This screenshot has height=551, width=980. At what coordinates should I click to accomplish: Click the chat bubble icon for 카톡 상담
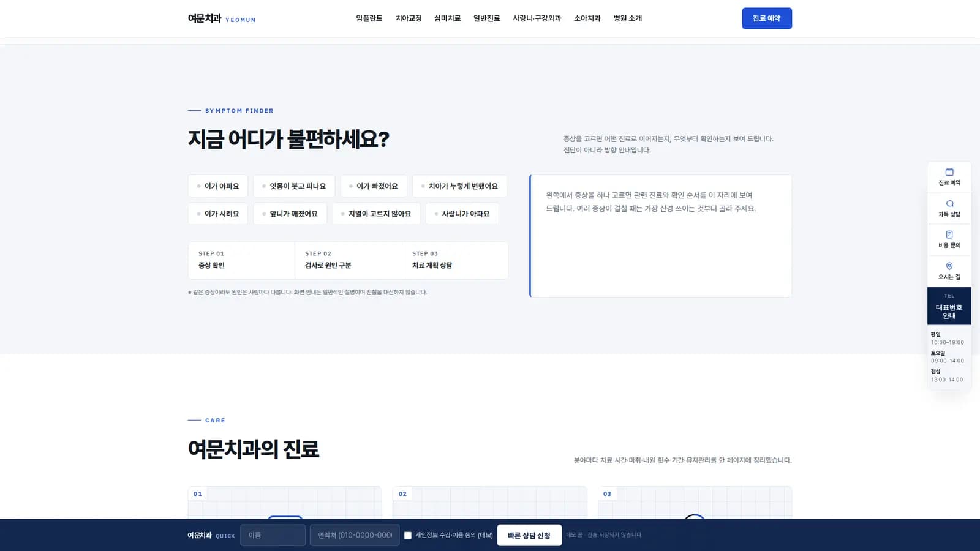[949, 203]
